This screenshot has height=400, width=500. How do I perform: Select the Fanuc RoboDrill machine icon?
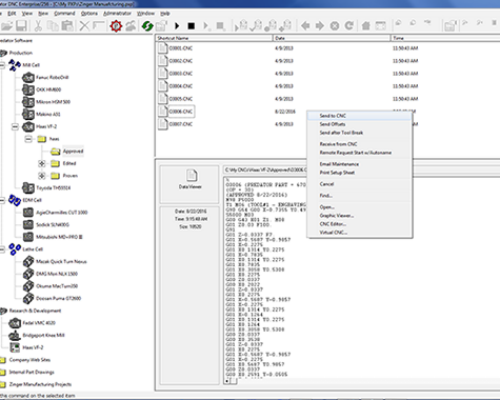[28, 77]
